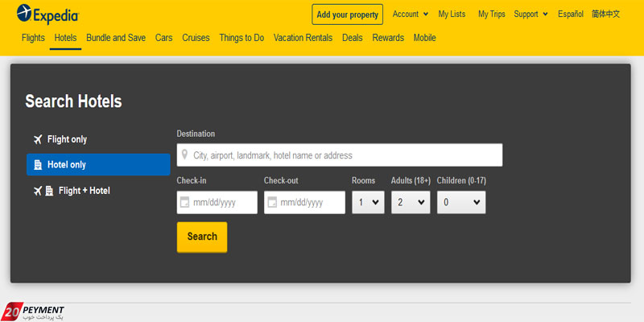Image resolution: width=644 pixels, height=322 pixels.
Task: Click the map pin icon in Destination field
Action: pyautogui.click(x=185, y=155)
